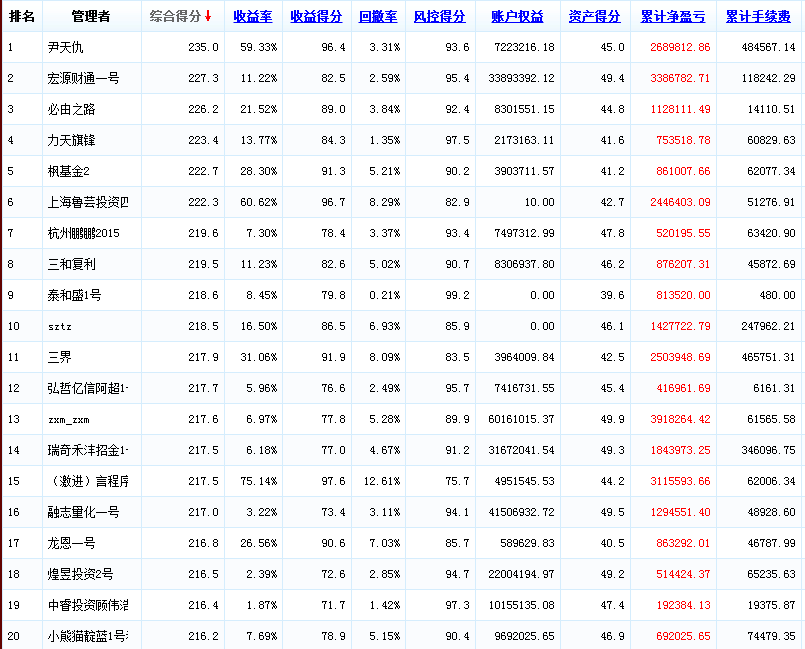Viewport: 805px width, 649px height.
Task: Select manager 瑞奇禾沣招金1
Action: pyautogui.click(x=88, y=450)
